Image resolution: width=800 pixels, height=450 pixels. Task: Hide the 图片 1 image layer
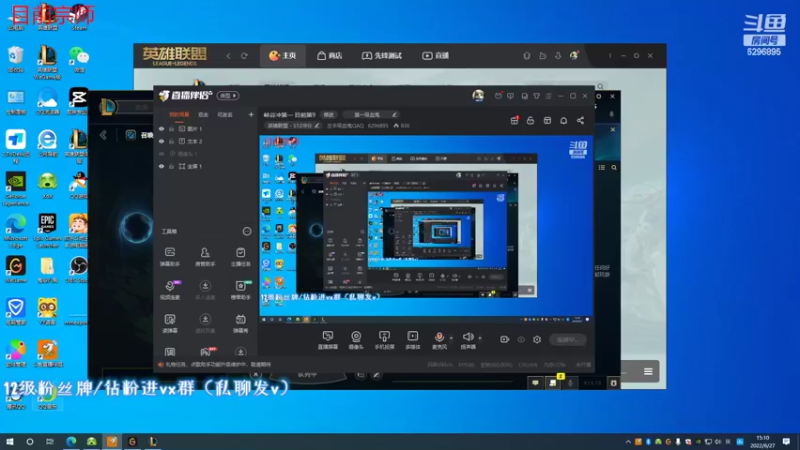coord(162,129)
